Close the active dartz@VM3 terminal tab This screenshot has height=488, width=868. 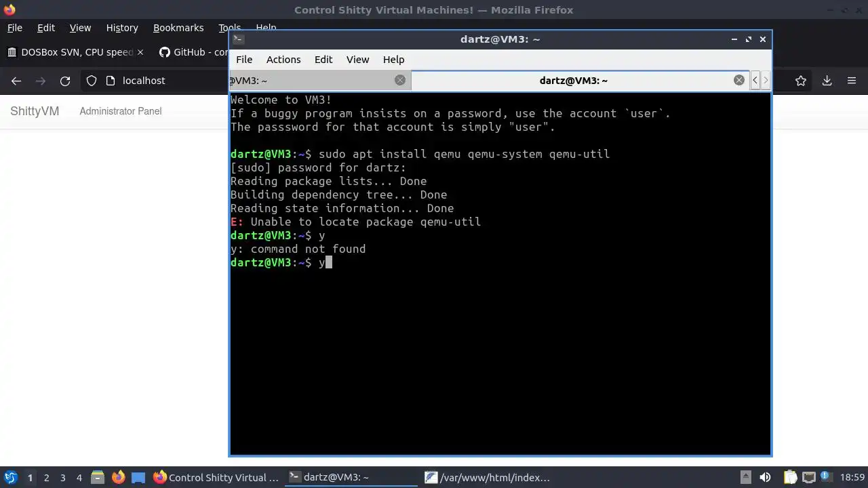(x=739, y=80)
